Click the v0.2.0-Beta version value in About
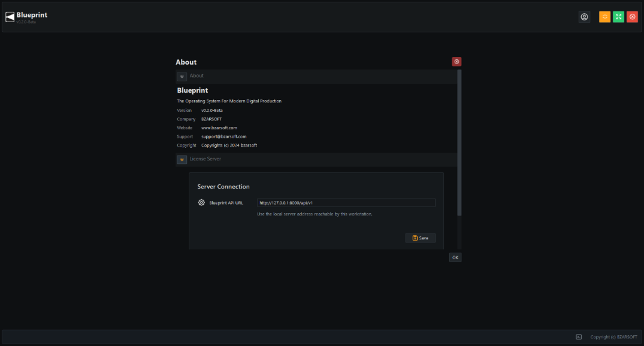The width and height of the screenshot is (644, 346). (x=212, y=110)
